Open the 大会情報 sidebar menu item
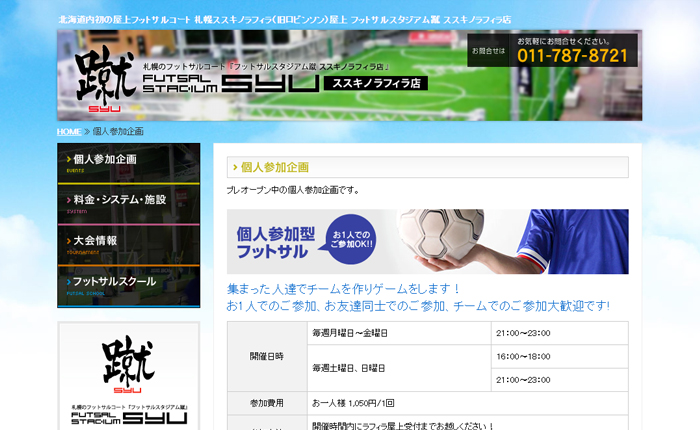Viewport: 700px width, 430px height. pyautogui.click(x=129, y=246)
